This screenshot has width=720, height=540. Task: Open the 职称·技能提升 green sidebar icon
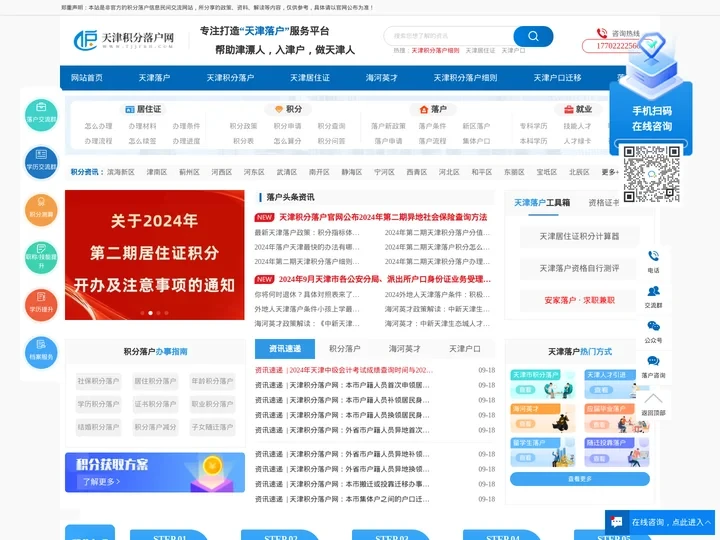41,258
